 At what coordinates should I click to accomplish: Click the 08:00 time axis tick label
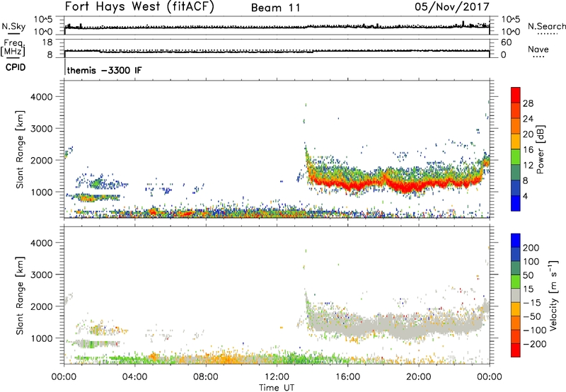206,377
